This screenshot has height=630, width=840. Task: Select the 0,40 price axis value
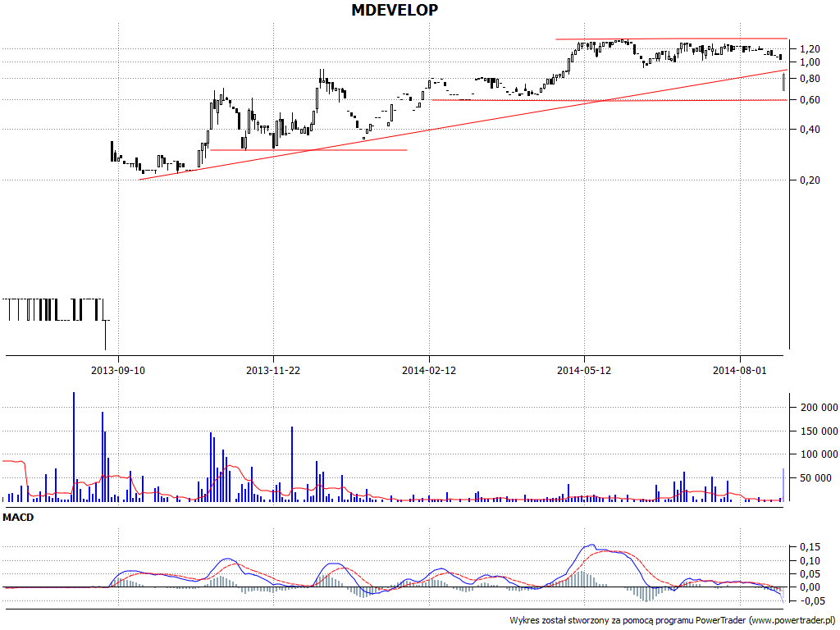pos(810,130)
